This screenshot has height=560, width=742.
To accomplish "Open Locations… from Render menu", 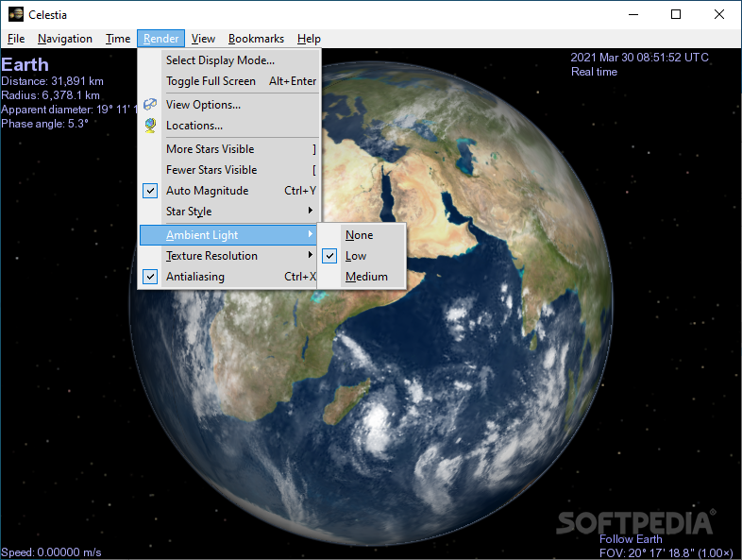I will [x=229, y=126].
